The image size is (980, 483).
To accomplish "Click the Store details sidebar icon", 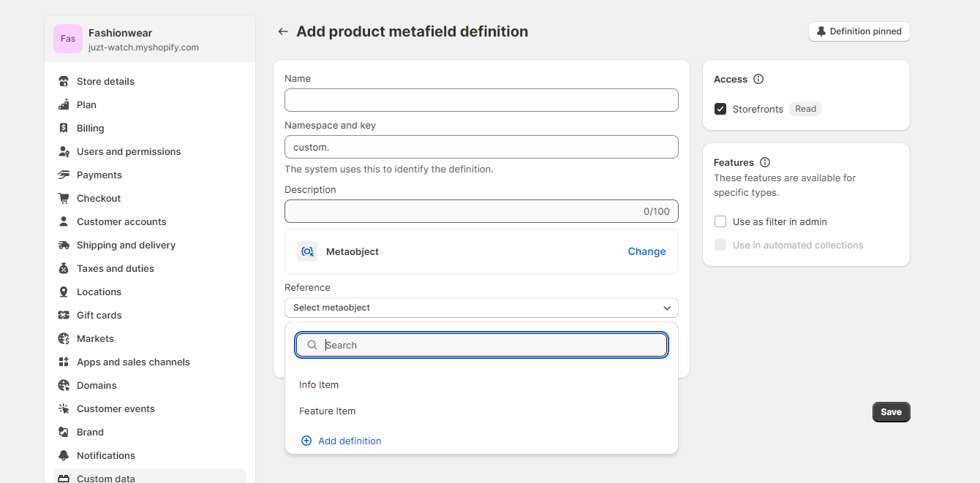I will pyautogui.click(x=64, y=81).
